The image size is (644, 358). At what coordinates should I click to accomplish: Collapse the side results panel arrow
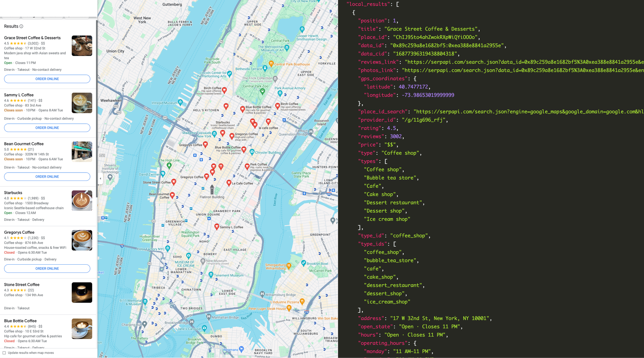tap(100, 178)
